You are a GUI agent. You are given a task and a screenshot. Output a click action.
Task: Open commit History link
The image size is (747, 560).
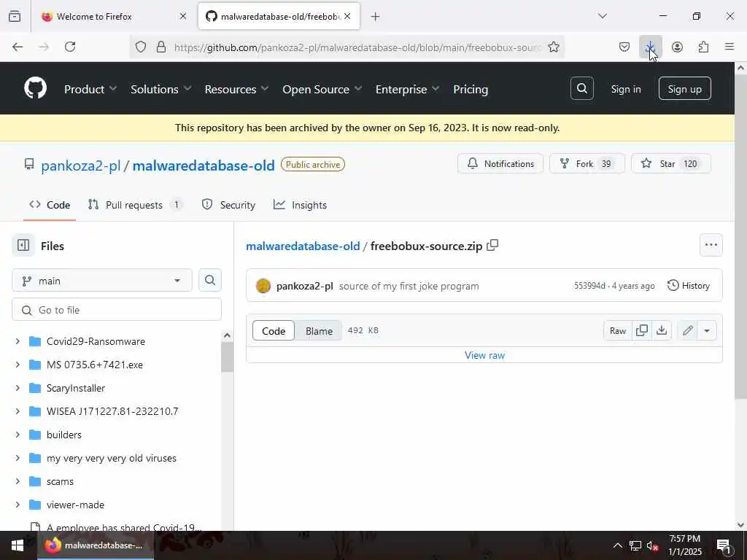coord(689,286)
